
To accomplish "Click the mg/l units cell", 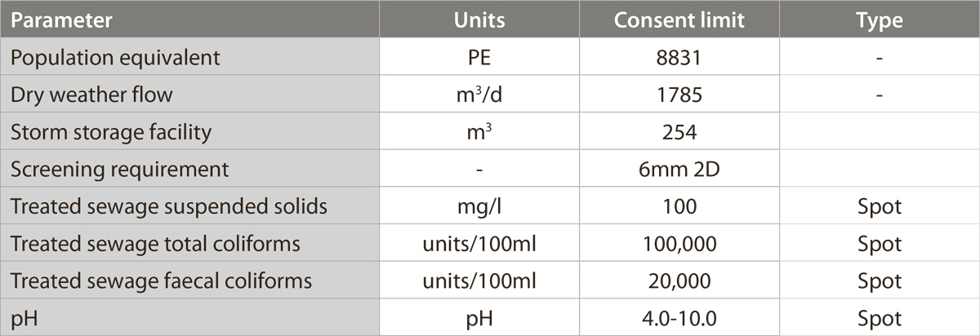I will click(x=479, y=206).
